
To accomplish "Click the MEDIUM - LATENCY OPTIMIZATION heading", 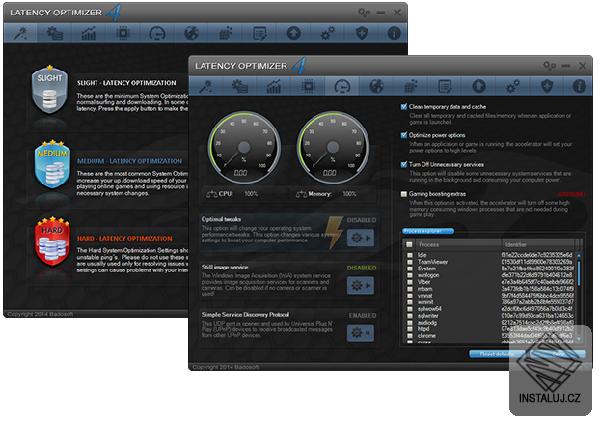I will point(129,161).
